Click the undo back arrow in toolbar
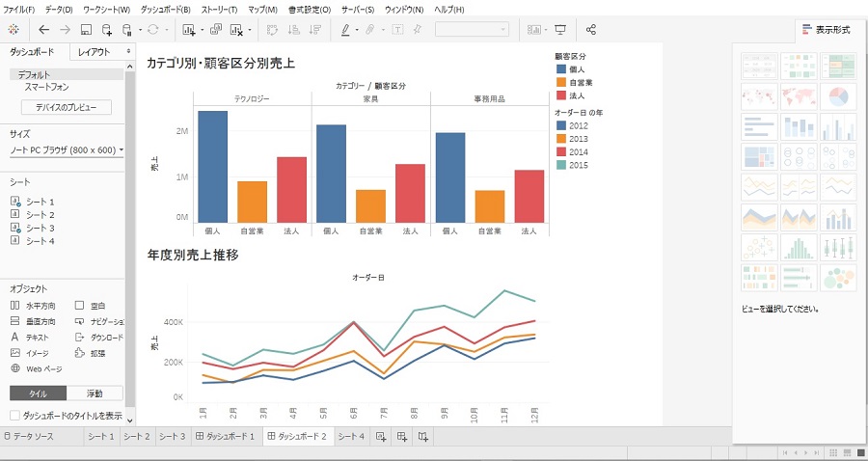 point(44,30)
